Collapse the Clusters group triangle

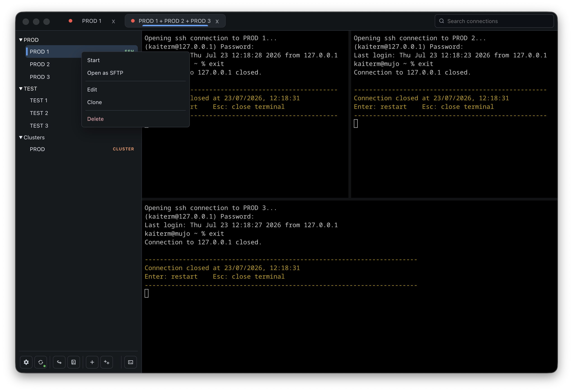(21, 137)
